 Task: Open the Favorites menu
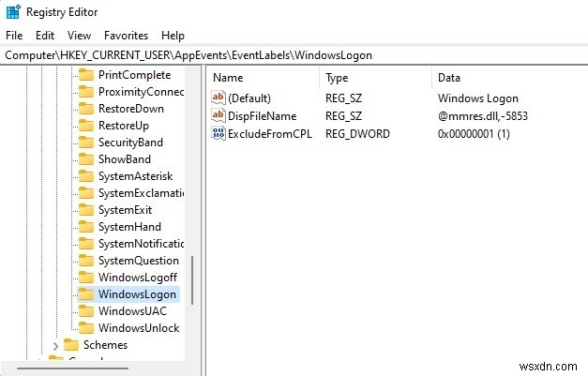click(x=126, y=36)
